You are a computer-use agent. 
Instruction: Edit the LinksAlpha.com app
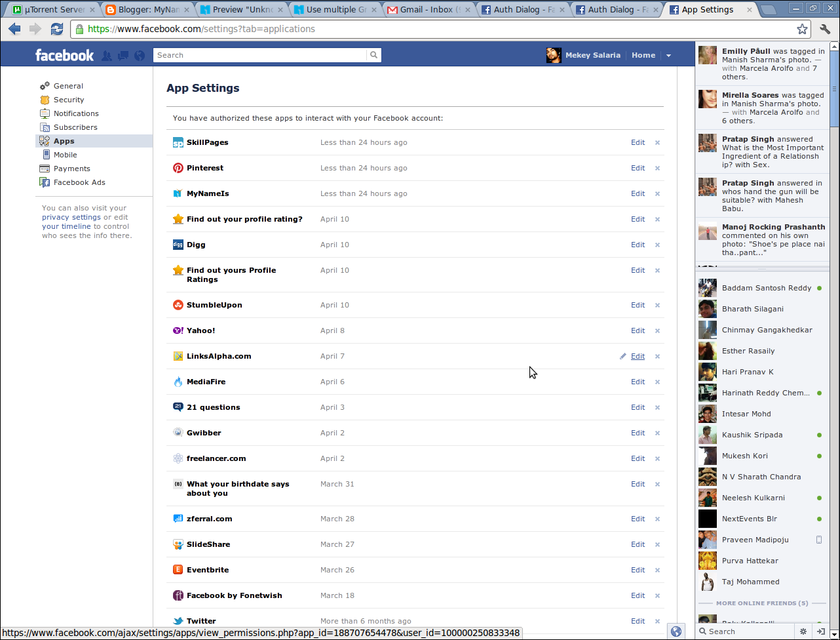click(x=638, y=356)
